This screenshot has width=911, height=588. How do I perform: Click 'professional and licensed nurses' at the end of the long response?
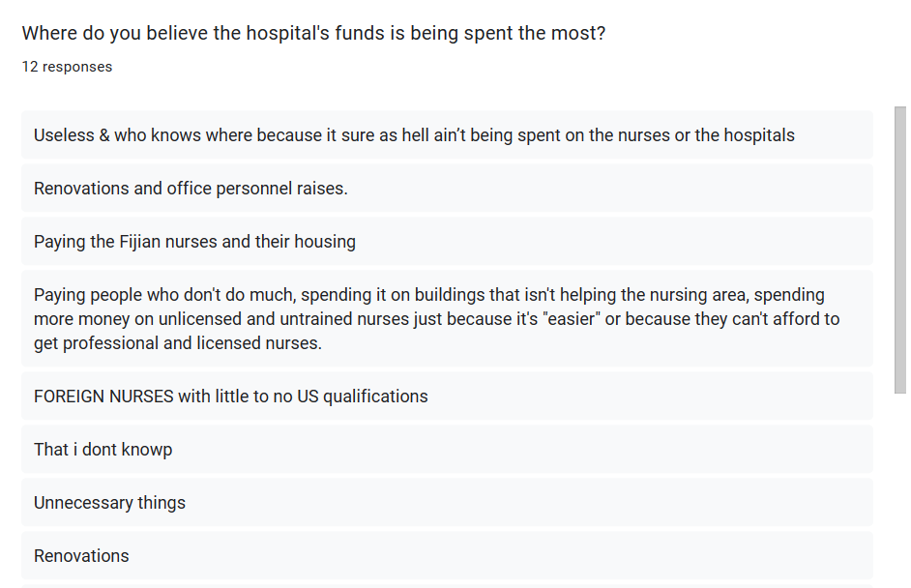(191, 343)
